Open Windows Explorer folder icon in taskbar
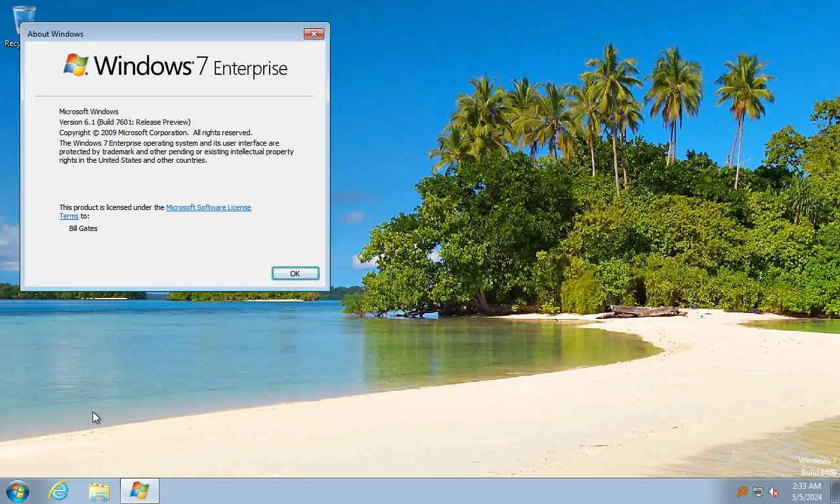This screenshot has height=504, width=840. pos(99,491)
